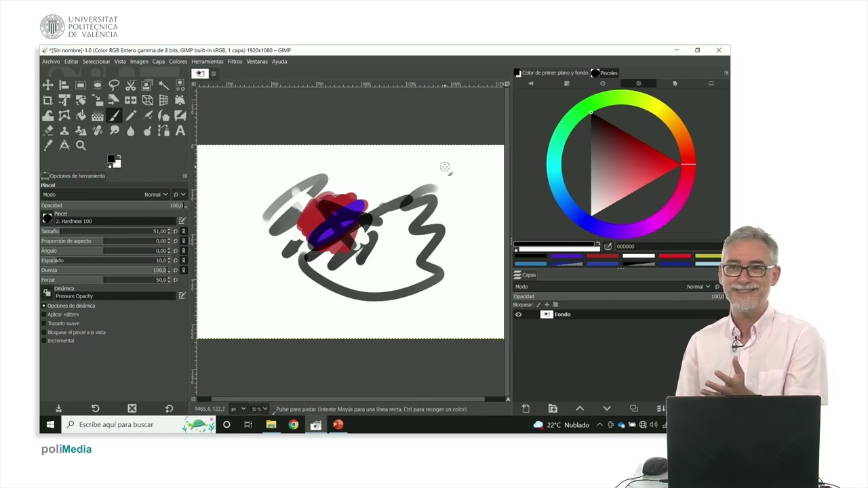This screenshot has height=488, width=868.
Task: Adjust the Tamaño size slider
Action: pyautogui.click(x=107, y=231)
